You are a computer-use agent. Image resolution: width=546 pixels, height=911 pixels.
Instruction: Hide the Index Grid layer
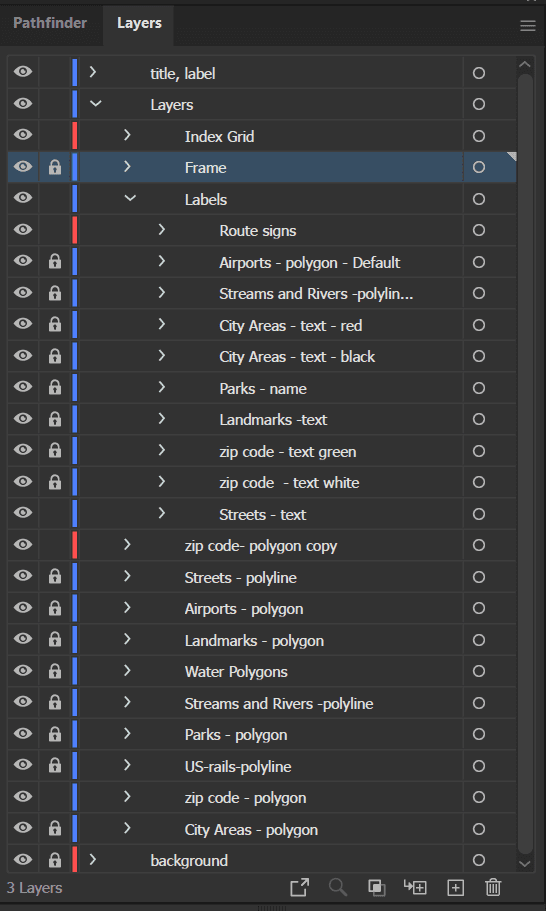23,135
